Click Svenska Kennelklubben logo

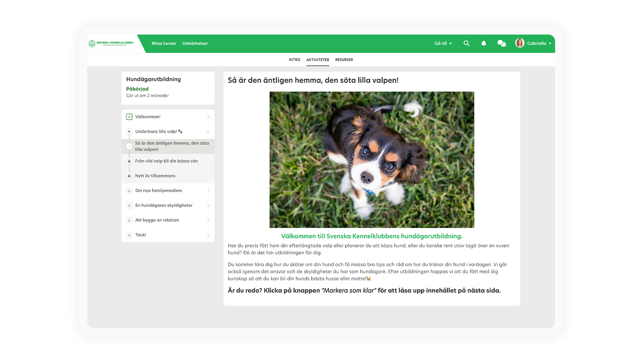[x=111, y=43]
